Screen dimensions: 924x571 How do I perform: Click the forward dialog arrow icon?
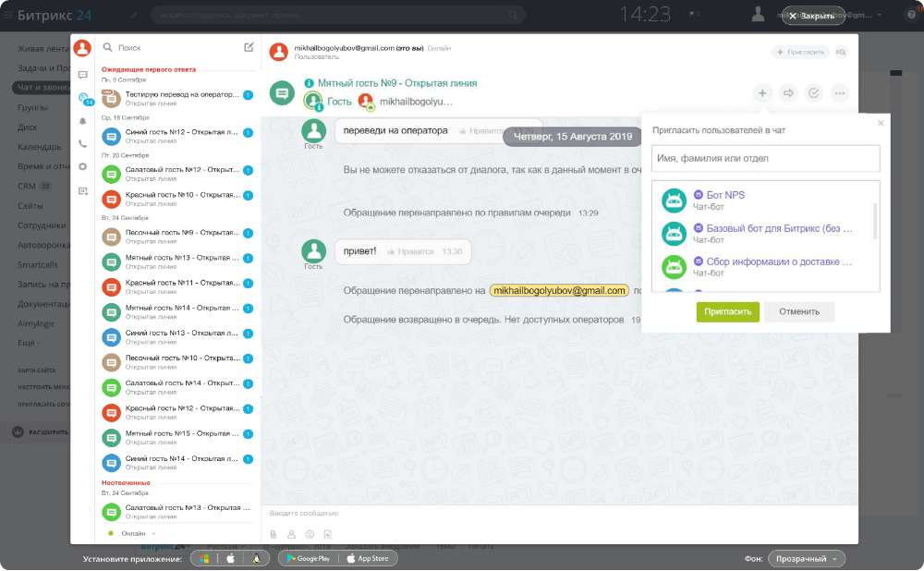click(788, 93)
